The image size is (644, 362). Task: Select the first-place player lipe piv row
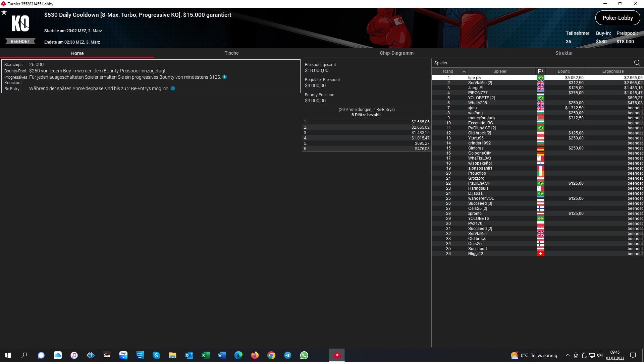(x=475, y=78)
